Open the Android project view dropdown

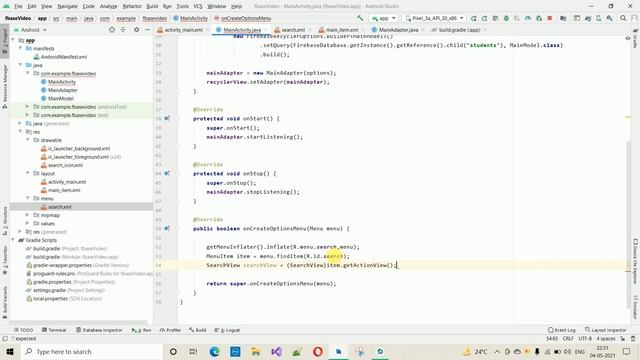click(30, 30)
